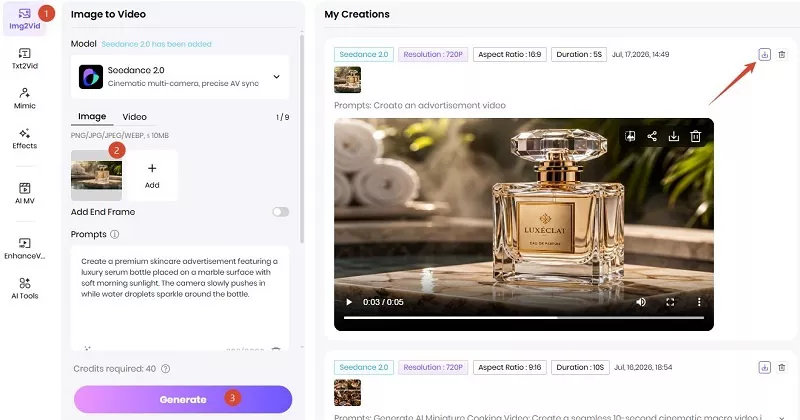Open the EnhanceV sidebar tool
Image resolution: width=800 pixels, height=420 pixels.
click(x=24, y=249)
